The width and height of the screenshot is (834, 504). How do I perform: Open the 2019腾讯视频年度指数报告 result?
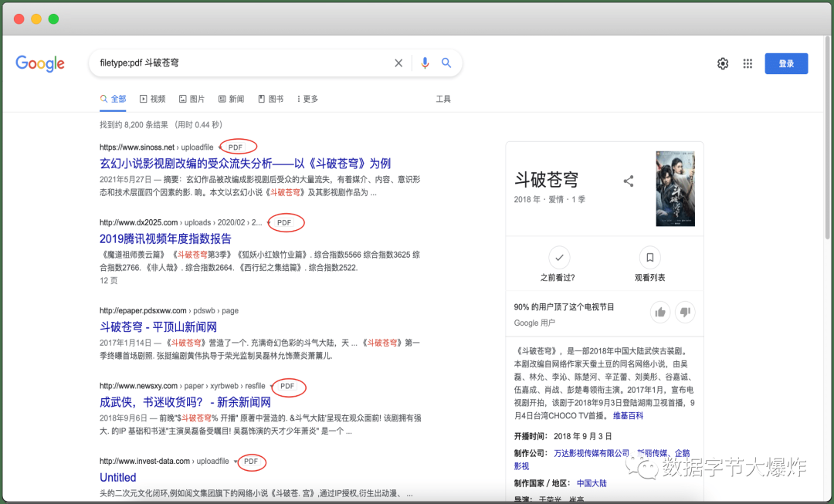165,238
